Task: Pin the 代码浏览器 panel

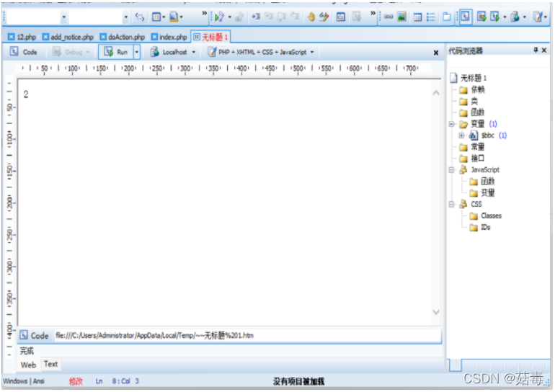Action: [x=536, y=50]
